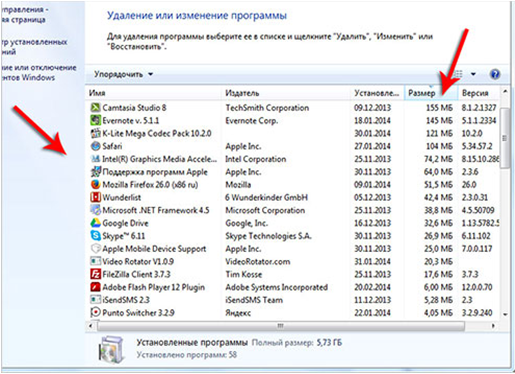This screenshot has width=515, height=374.
Task: Select the version cell 8.1.2.1327
Action: point(479,108)
